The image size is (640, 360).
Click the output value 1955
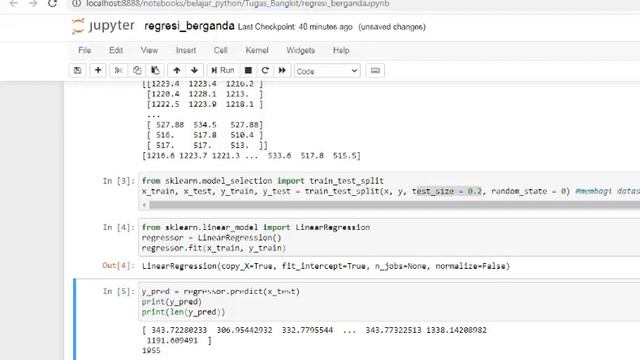coord(151,351)
